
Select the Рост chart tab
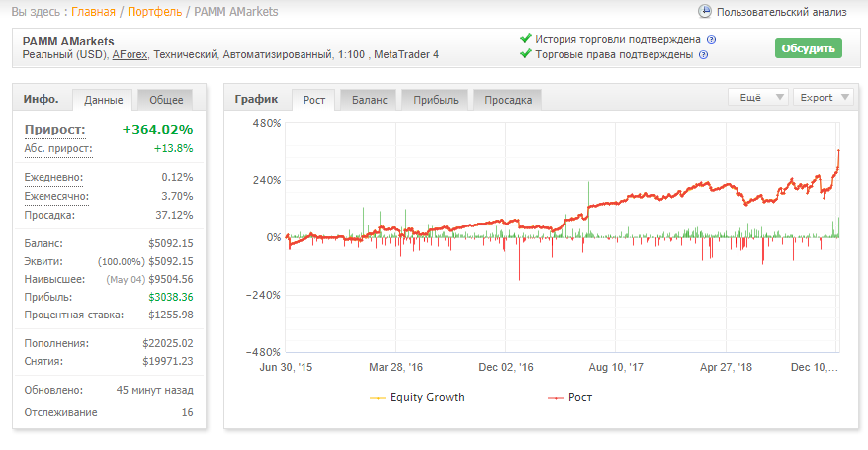click(313, 100)
